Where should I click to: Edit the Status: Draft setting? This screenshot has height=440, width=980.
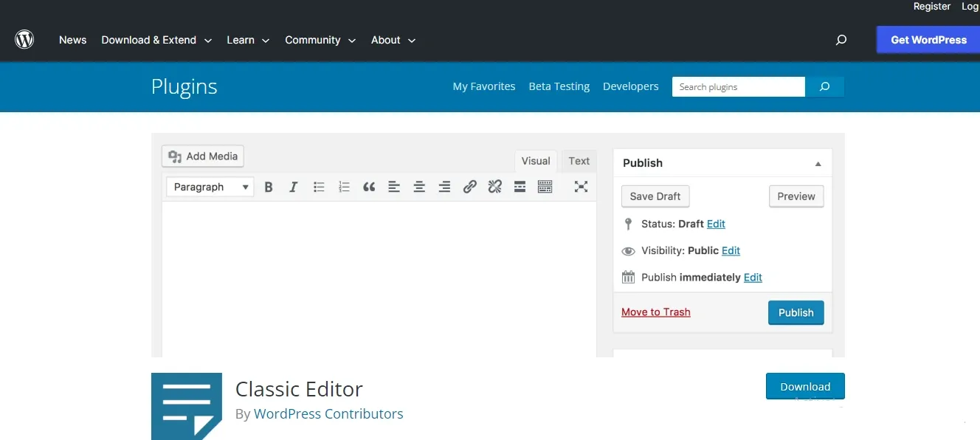point(716,224)
